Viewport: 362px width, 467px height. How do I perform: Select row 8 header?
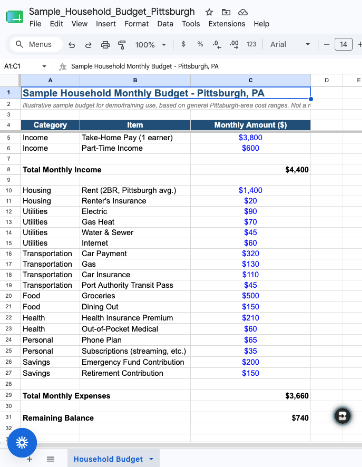tap(9, 170)
